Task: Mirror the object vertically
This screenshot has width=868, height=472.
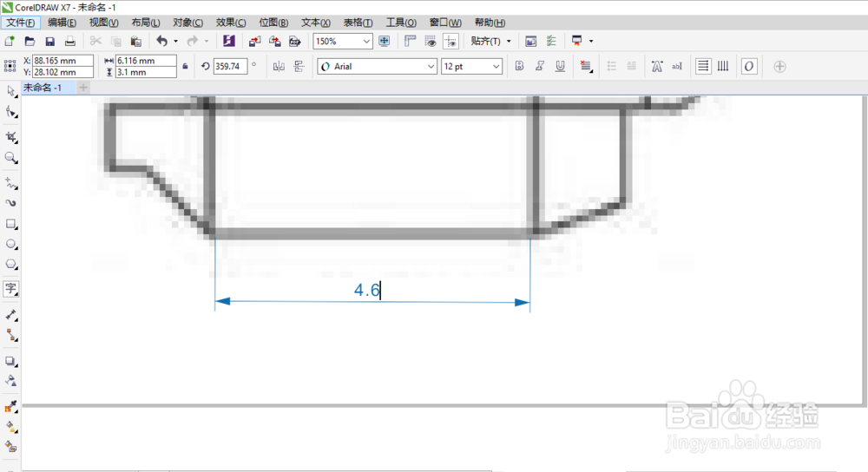Action: pyautogui.click(x=299, y=67)
